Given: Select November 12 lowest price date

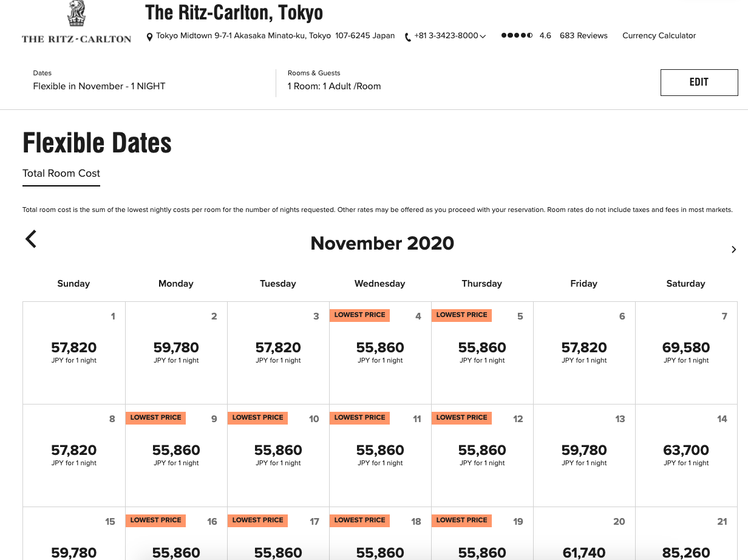Looking at the screenshot, I should point(482,456).
